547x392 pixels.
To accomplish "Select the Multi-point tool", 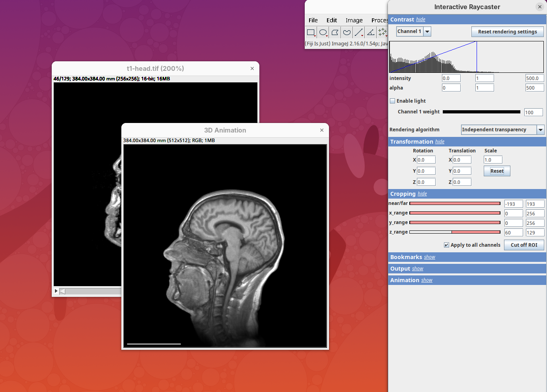I will pos(382,32).
